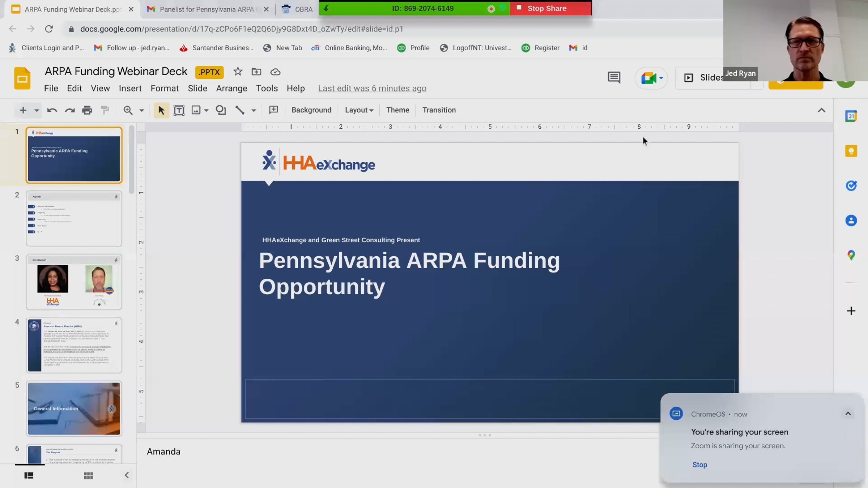Screen dimensions: 868x488
Task: Click the shape tool icon
Action: tap(221, 110)
